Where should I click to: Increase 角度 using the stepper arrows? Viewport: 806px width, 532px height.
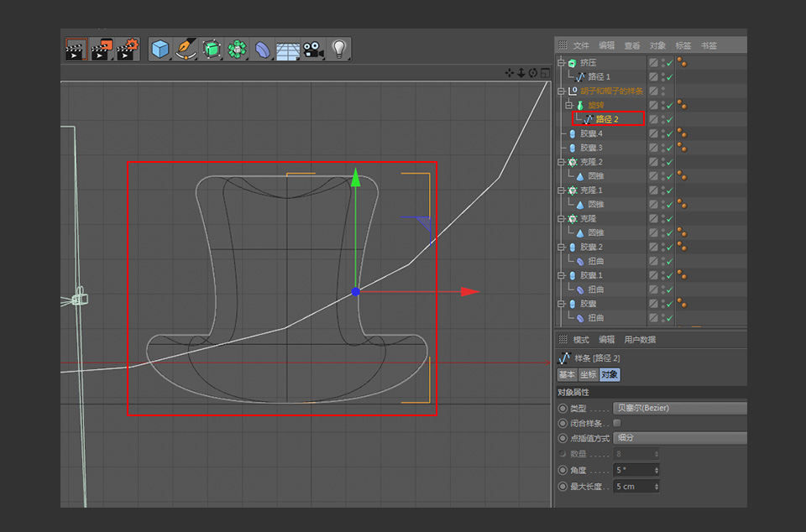656,468
